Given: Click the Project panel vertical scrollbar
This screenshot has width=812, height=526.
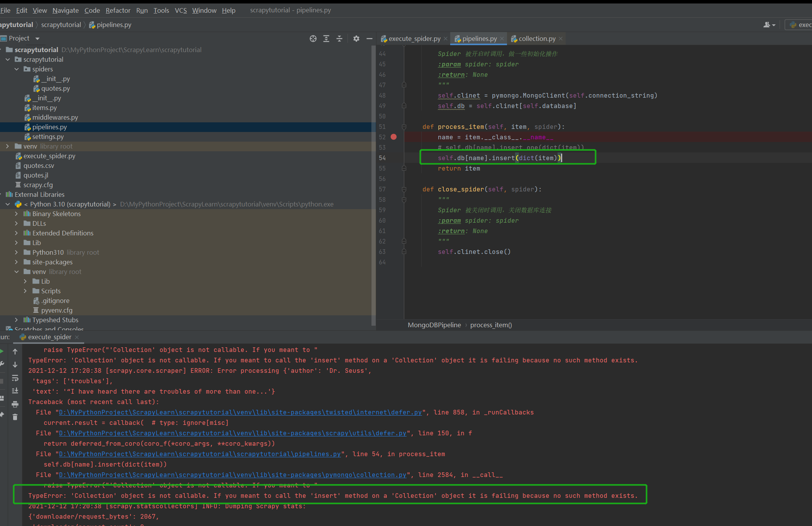Looking at the screenshot, I should (x=373, y=185).
